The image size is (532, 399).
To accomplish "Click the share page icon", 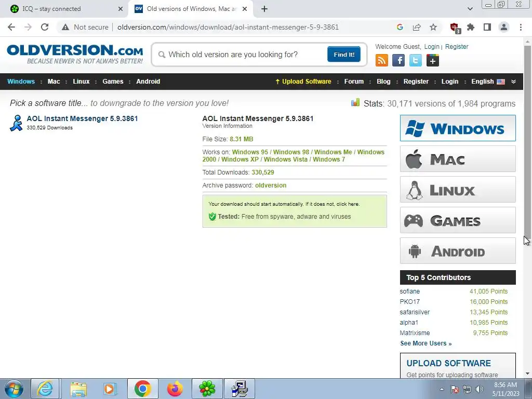I will 417,27.
